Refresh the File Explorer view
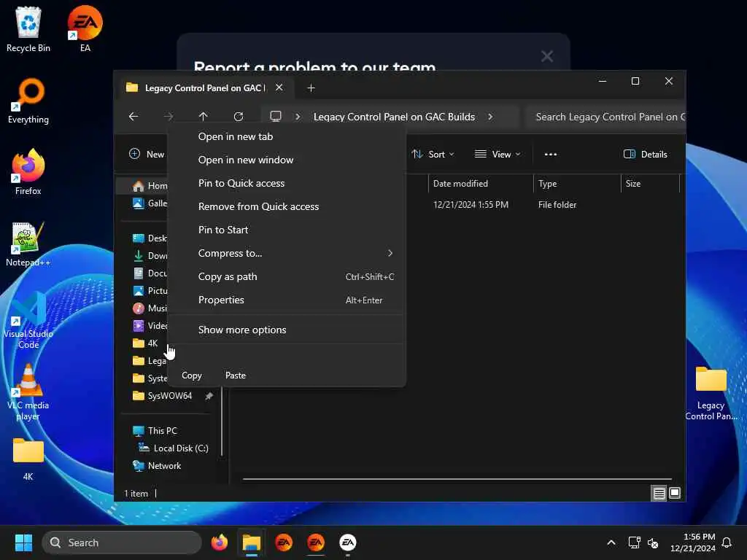Screen dimensions: 747x560 click(x=239, y=117)
